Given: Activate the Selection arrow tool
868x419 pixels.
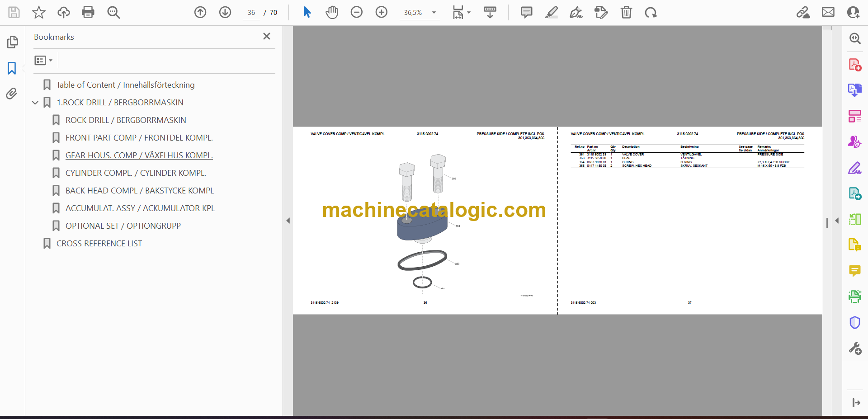Looking at the screenshot, I should coord(307,12).
